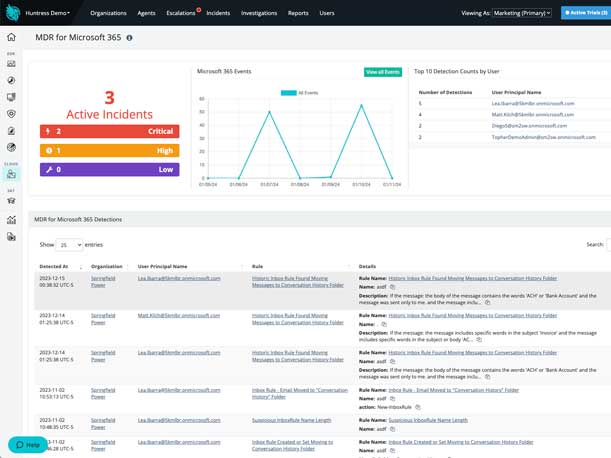
Task: Click the graduation cap SAT sidebar icon
Action: point(11,201)
